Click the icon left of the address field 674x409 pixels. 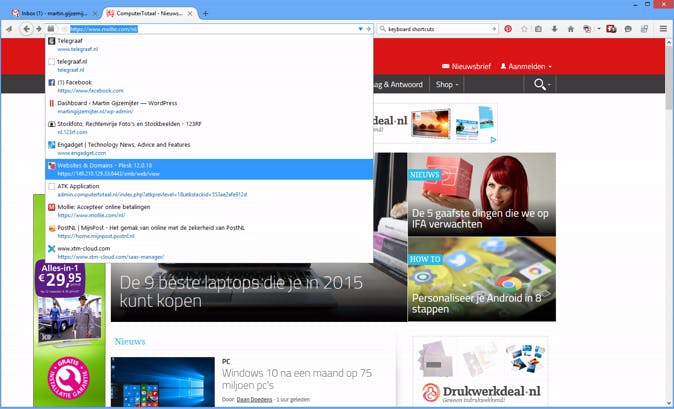click(51, 29)
